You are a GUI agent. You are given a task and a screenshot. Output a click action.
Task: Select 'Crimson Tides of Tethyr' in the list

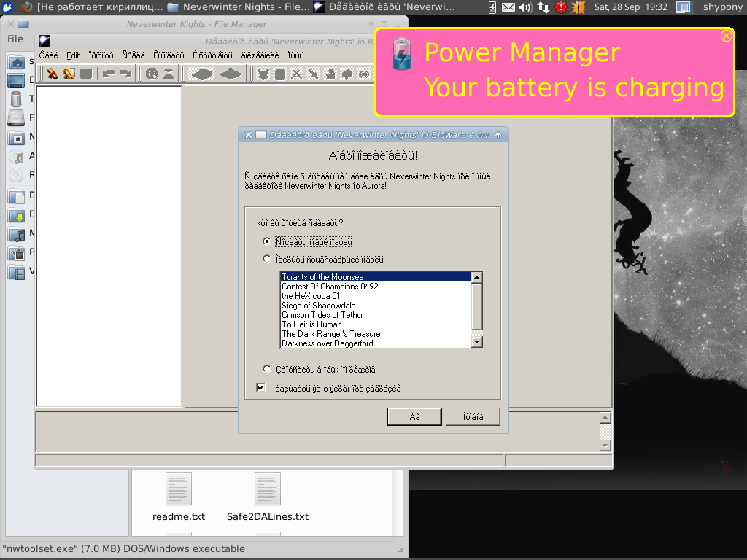(376, 315)
